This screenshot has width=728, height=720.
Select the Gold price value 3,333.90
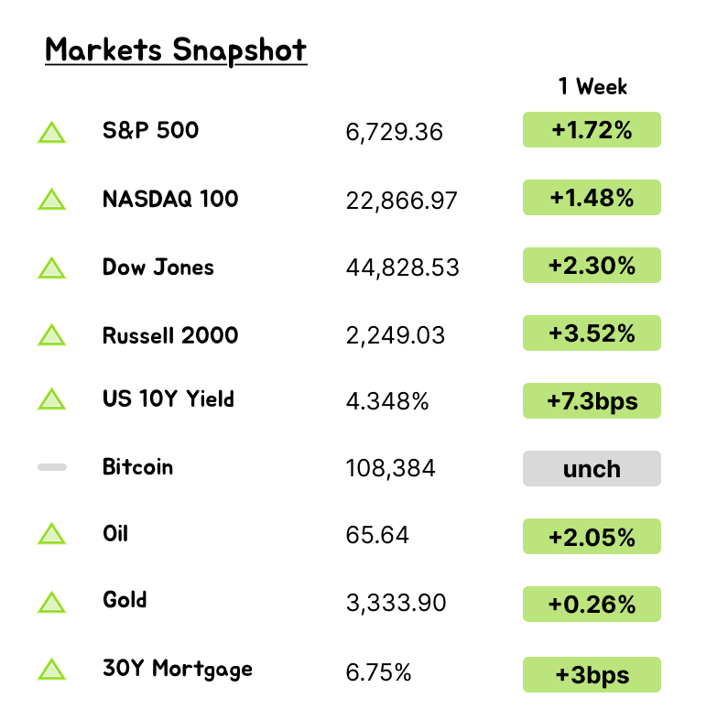[x=397, y=603]
